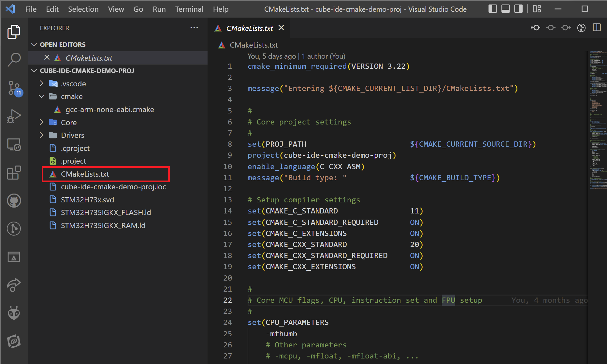Click 'cmake_minimum_required' on line 1
The image size is (607, 364).
pos(297,66)
